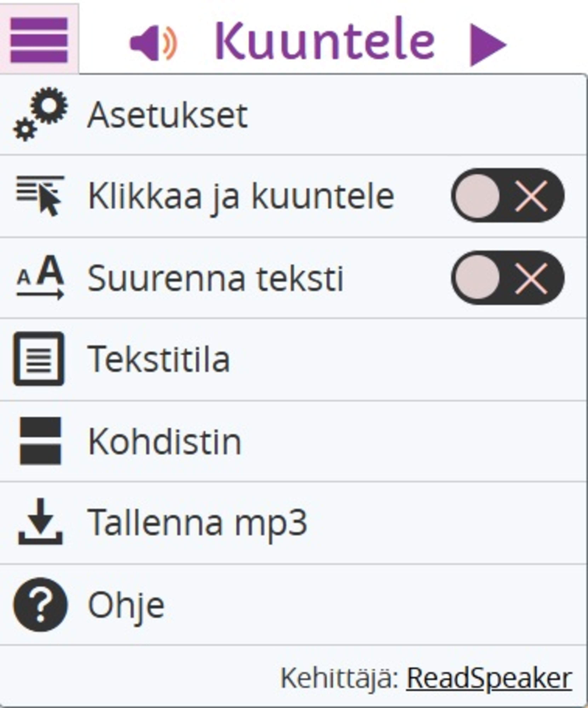Select the Tallenna mp3 entry
The width and height of the screenshot is (588, 708).
pos(294,523)
